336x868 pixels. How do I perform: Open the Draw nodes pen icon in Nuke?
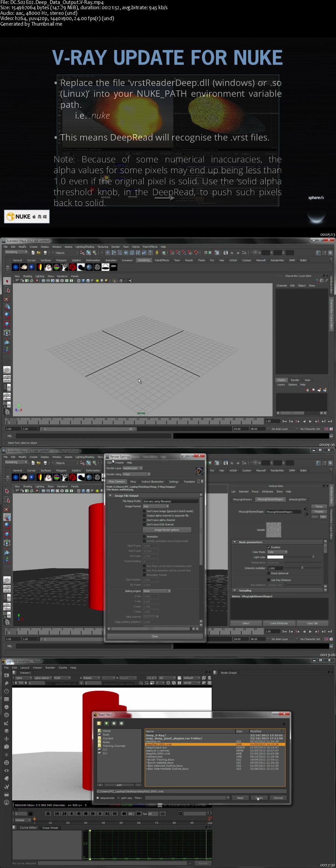(x=6, y=683)
